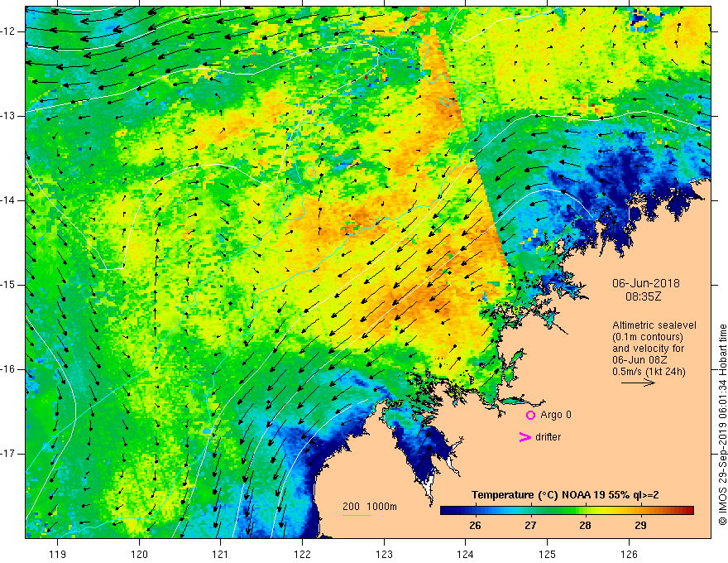Image resolution: width=728 pixels, height=563 pixels.
Task: Select the Temperature NOAA 19 legend title
Action: click(x=565, y=495)
